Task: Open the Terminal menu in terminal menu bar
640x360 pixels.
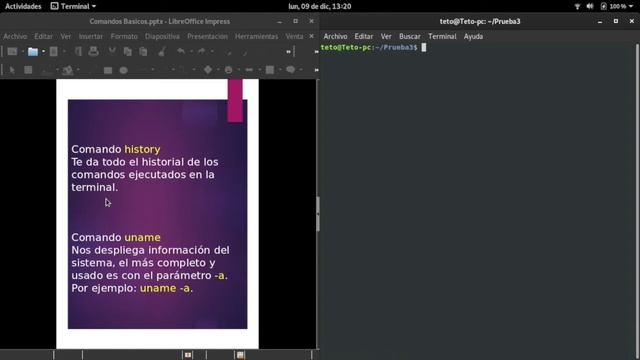Action: tap(442, 36)
